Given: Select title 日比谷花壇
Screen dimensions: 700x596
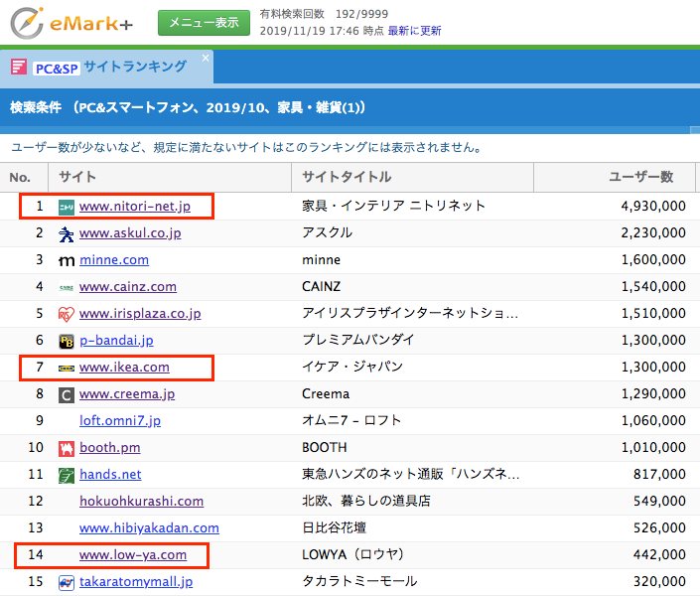Looking at the screenshot, I should click(335, 527).
